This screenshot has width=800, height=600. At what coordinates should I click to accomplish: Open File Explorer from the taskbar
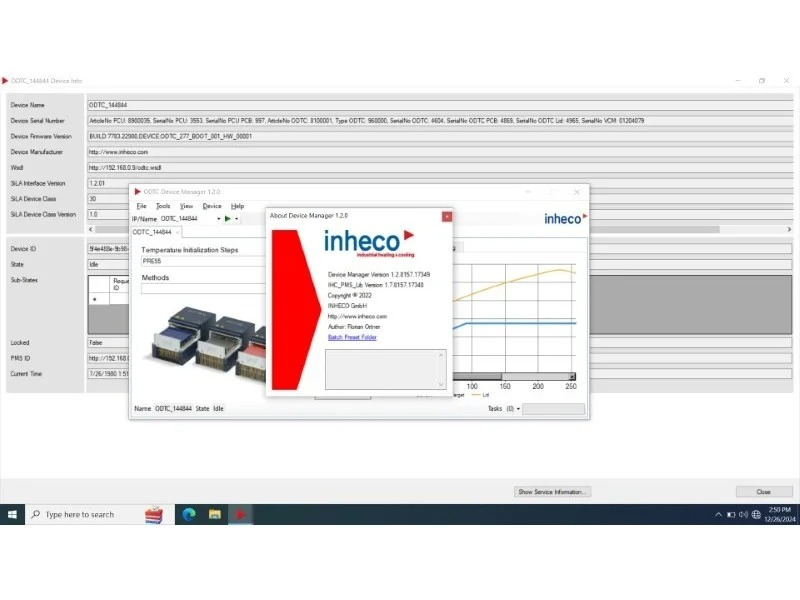coord(215,514)
